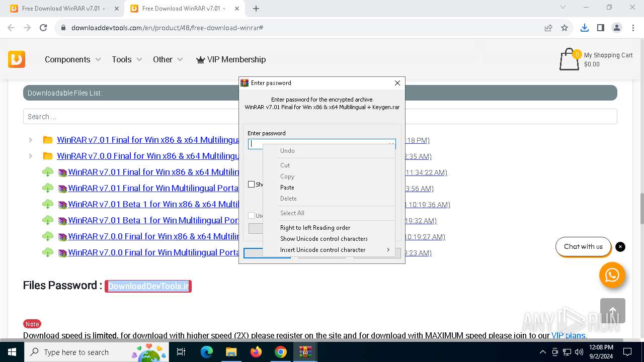The width and height of the screenshot is (644, 362).
Task: Click the My Shopping Cart label
Action: [x=608, y=55]
